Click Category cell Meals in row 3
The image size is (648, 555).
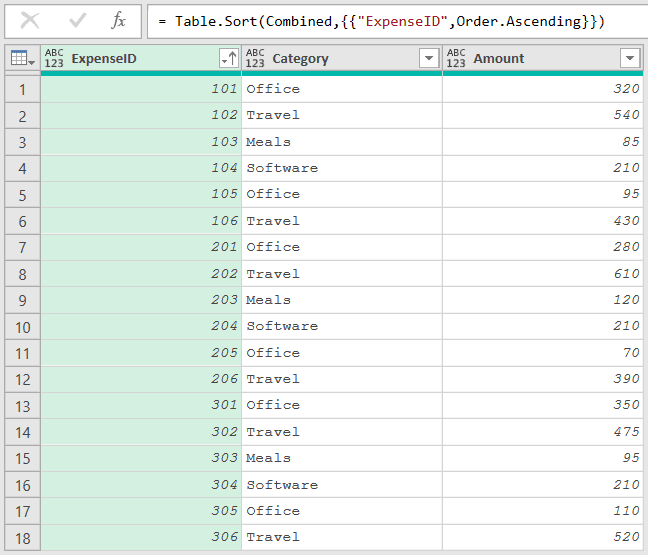point(342,142)
